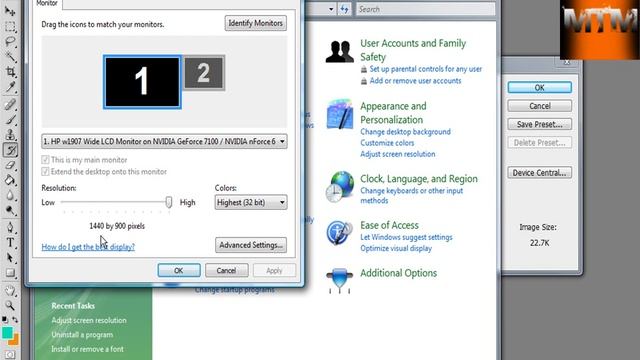Viewport: 640px width, 360px height.
Task: Swap foreground and background colors
Action: pos(15,319)
